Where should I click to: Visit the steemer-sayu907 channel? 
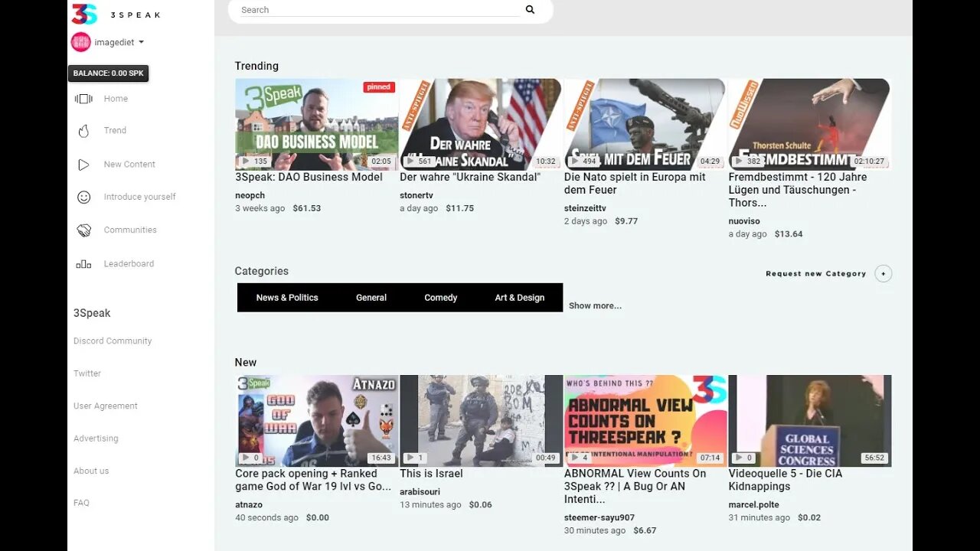click(x=599, y=518)
